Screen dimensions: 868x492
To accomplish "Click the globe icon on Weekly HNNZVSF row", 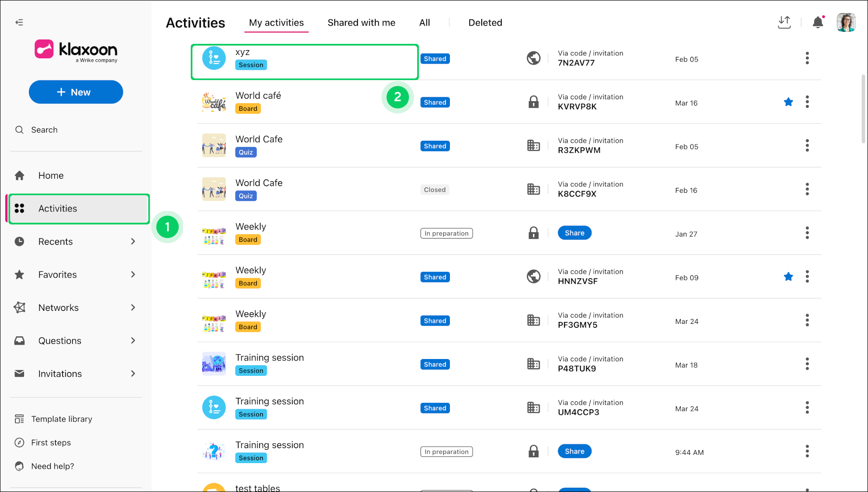I will click(x=533, y=277).
